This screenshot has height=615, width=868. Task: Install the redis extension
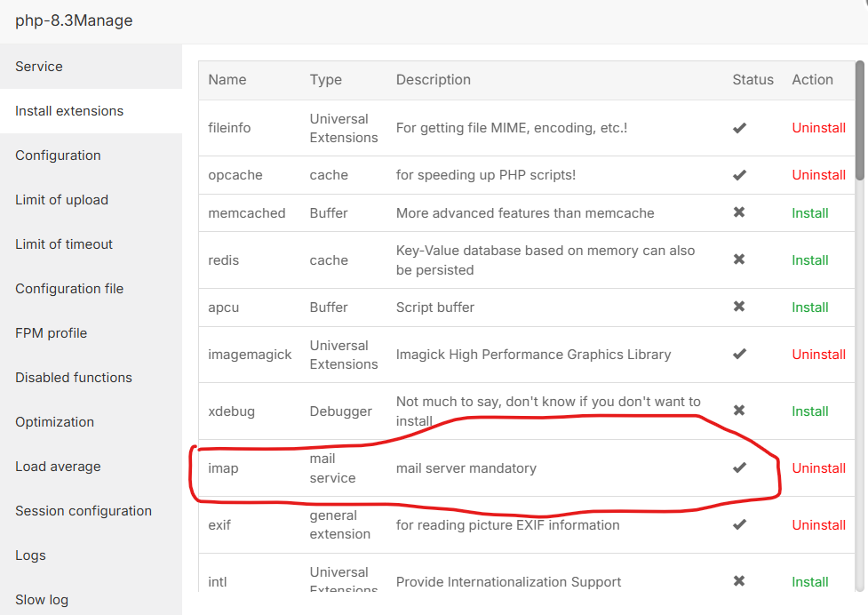coord(810,260)
